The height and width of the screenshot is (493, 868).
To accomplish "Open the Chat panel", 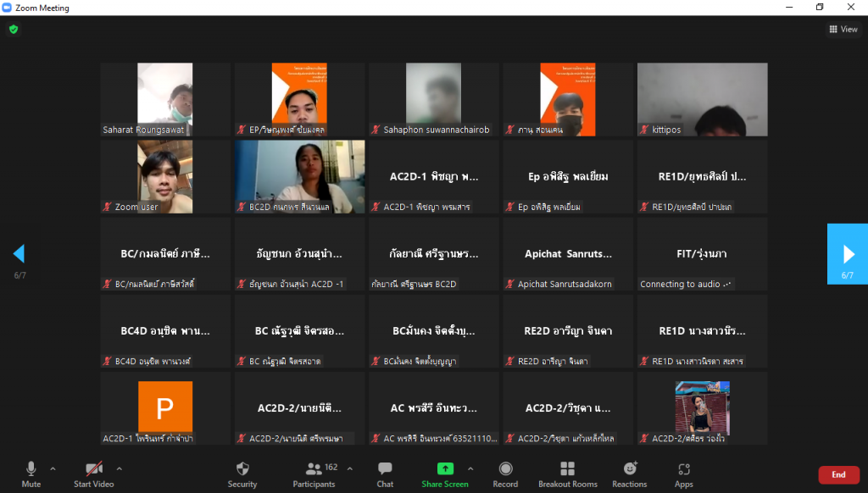I will 385,474.
